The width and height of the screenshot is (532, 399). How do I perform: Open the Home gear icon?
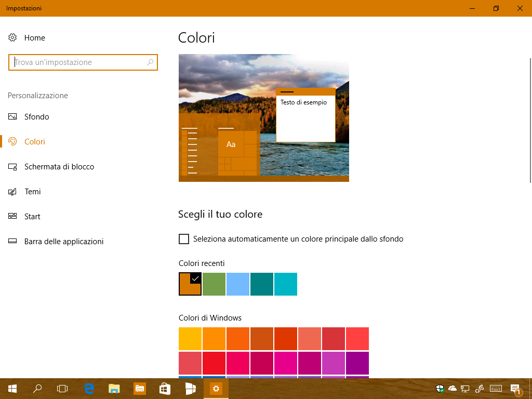point(12,37)
